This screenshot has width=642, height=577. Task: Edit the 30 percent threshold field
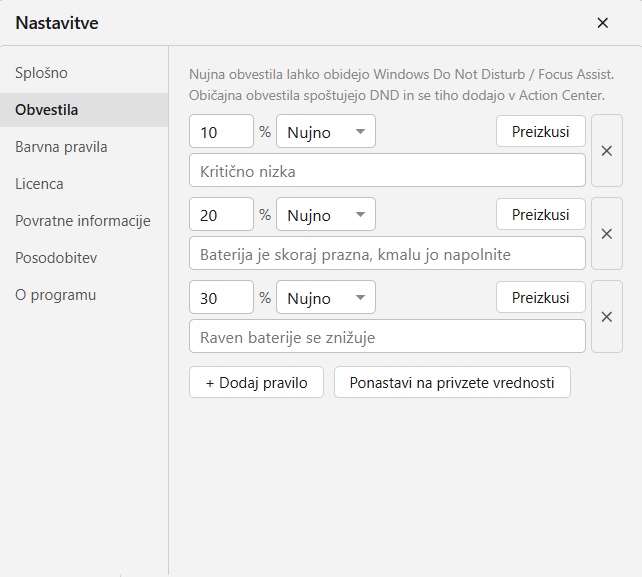point(222,297)
